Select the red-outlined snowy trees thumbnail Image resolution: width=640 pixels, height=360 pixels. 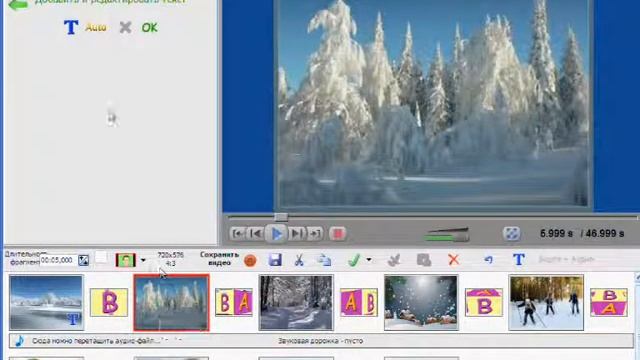tap(171, 302)
